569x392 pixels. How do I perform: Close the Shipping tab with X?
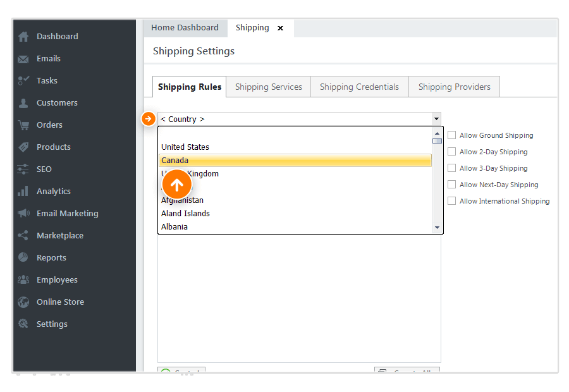coord(280,28)
